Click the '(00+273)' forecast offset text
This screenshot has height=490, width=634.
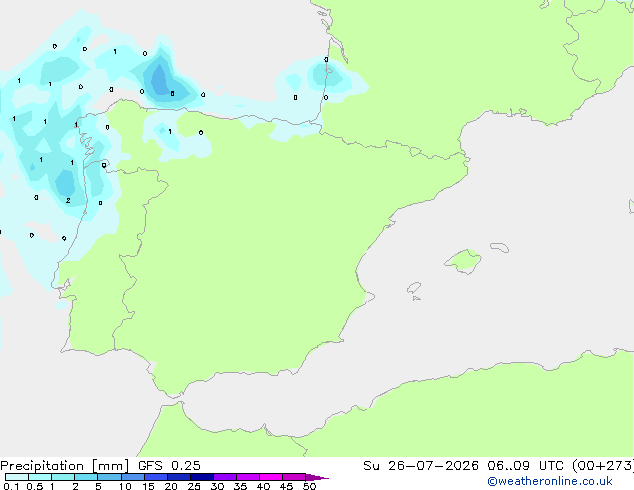click(602, 466)
